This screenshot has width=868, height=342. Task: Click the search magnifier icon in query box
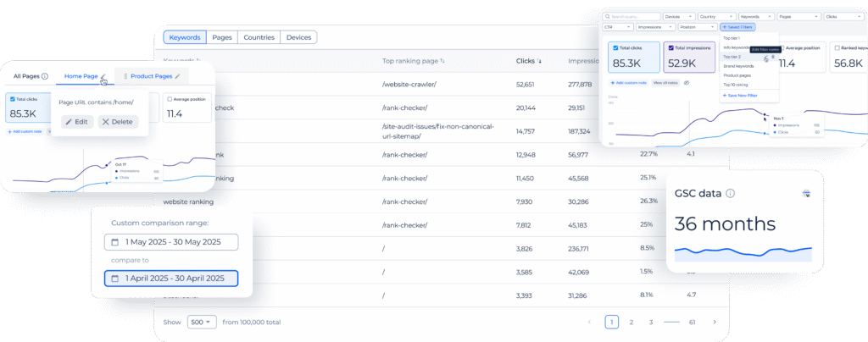(x=607, y=17)
